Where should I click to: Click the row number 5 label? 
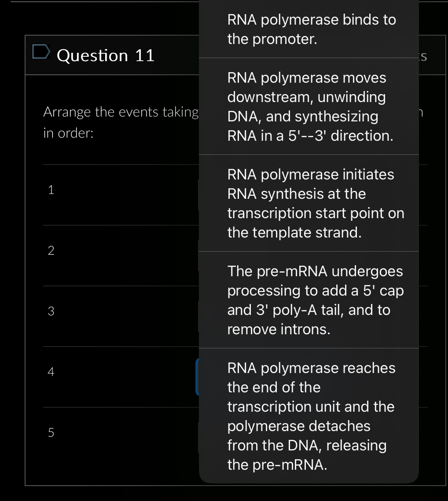51,432
